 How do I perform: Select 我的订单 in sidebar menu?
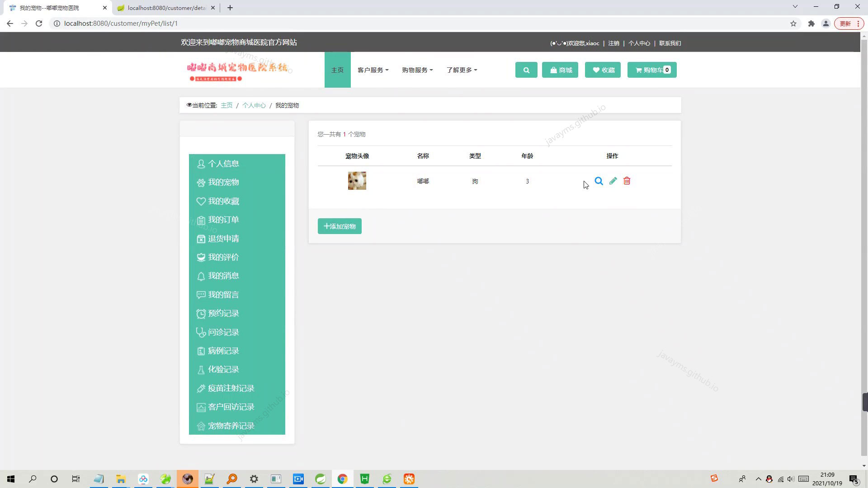(x=223, y=220)
